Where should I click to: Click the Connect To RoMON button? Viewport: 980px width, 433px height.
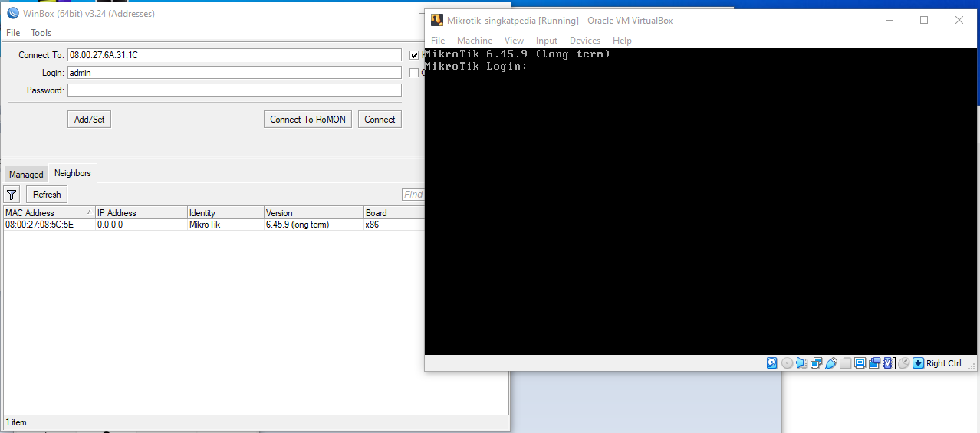(x=307, y=119)
